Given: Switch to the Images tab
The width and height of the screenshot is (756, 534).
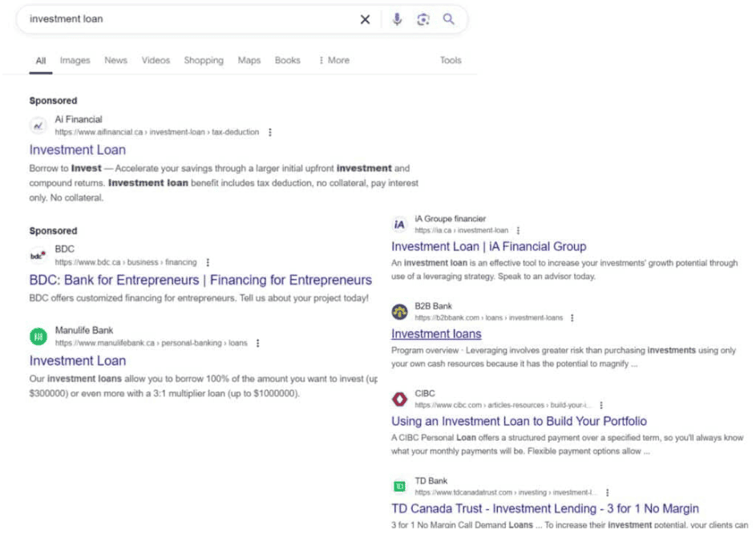Looking at the screenshot, I should (x=75, y=60).
